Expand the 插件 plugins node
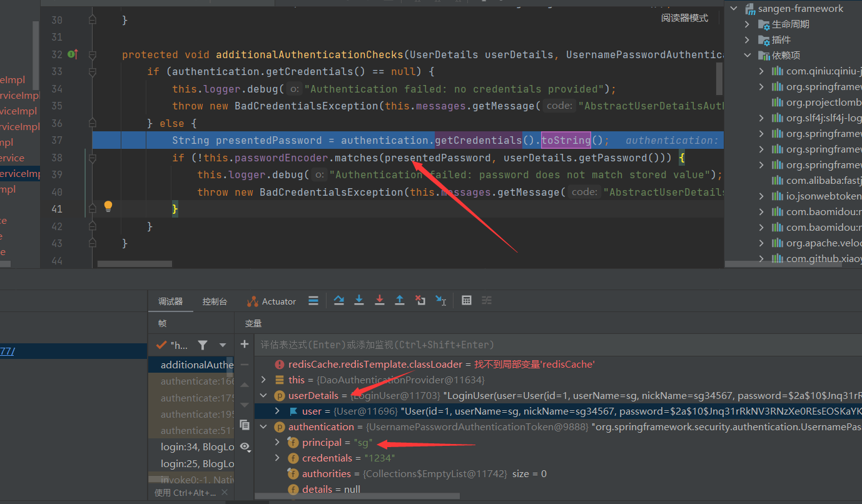The width and height of the screenshot is (862, 504). (747, 39)
